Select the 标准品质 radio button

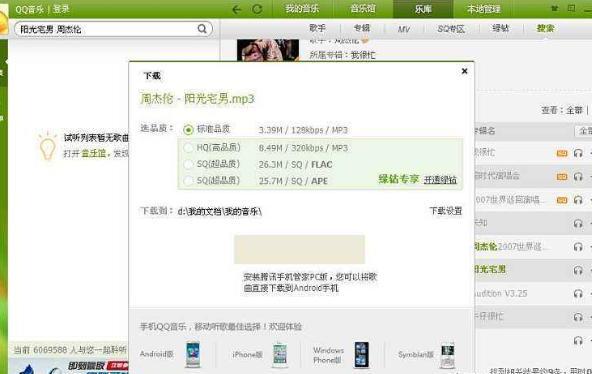tap(188, 130)
